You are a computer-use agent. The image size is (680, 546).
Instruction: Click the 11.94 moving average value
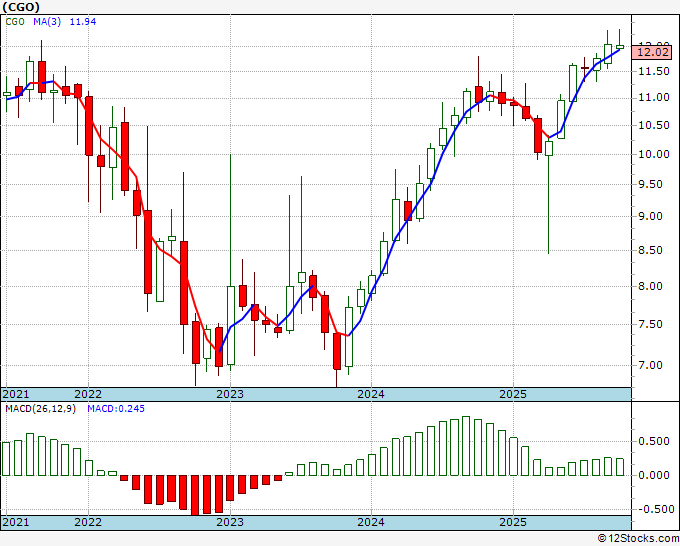pyautogui.click(x=83, y=22)
